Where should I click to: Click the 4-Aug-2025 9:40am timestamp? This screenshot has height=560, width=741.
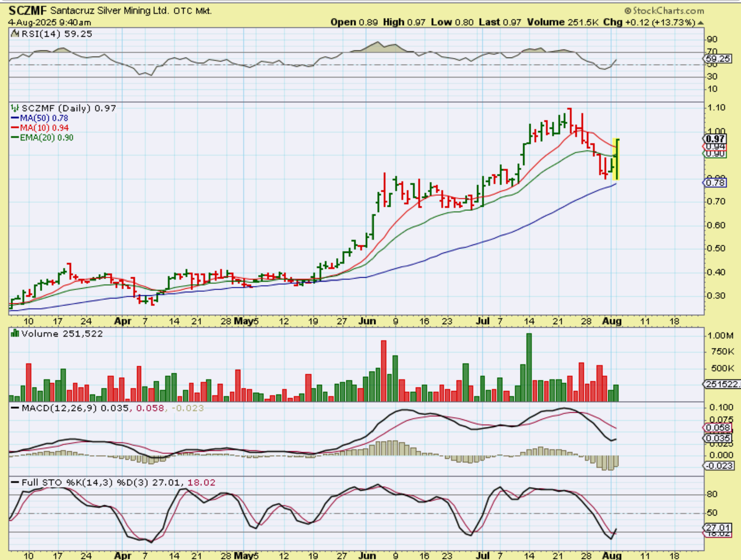point(50,22)
